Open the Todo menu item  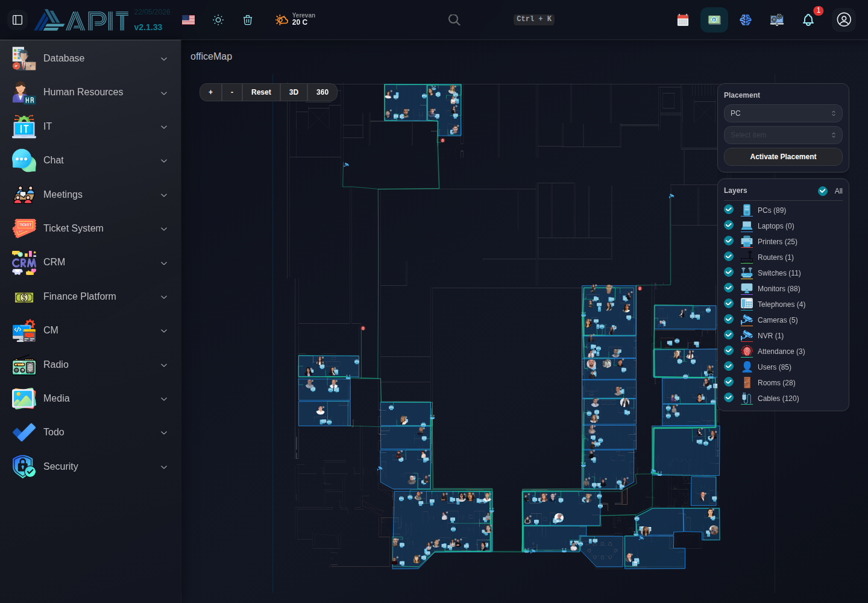90,432
